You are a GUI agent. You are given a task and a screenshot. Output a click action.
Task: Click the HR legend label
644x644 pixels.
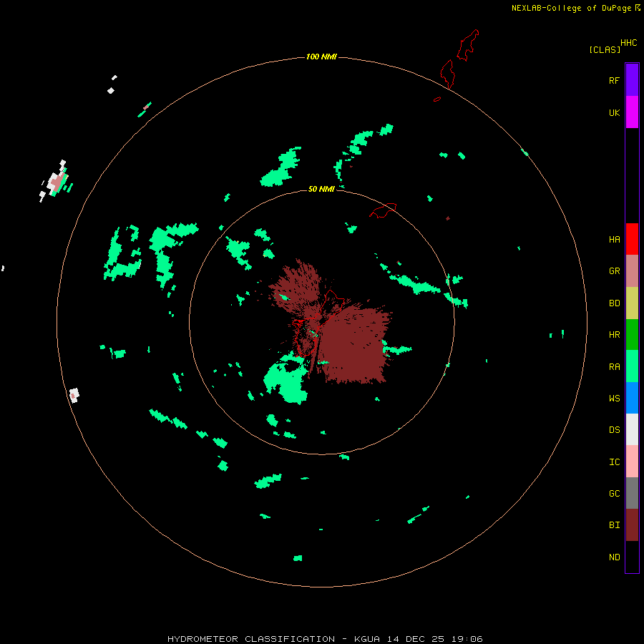click(614, 335)
